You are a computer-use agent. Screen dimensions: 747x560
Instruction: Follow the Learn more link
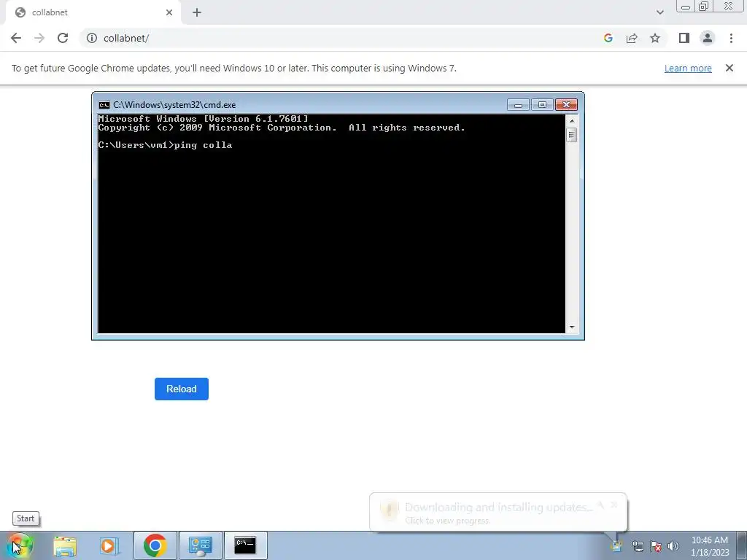click(688, 68)
